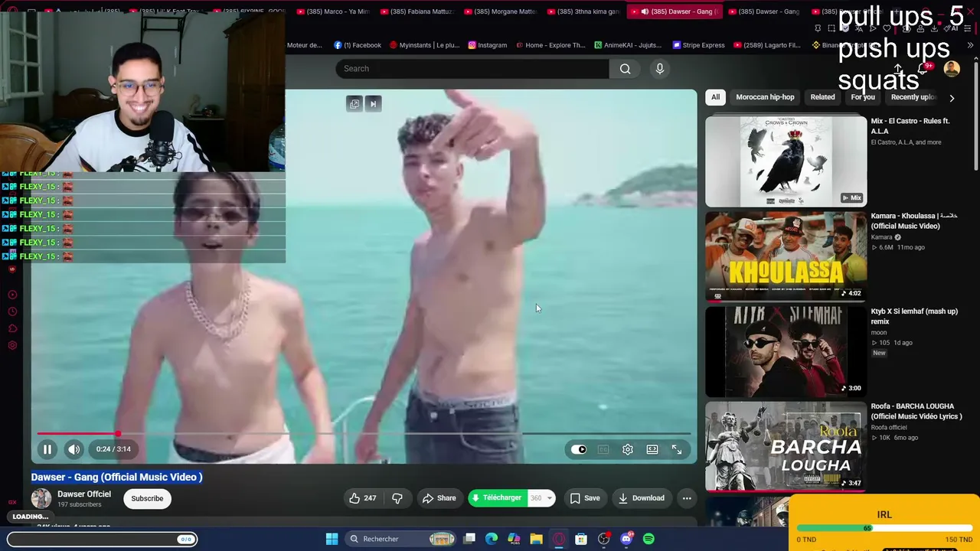Switch to the 3thna kima browser tab

click(x=583, y=11)
